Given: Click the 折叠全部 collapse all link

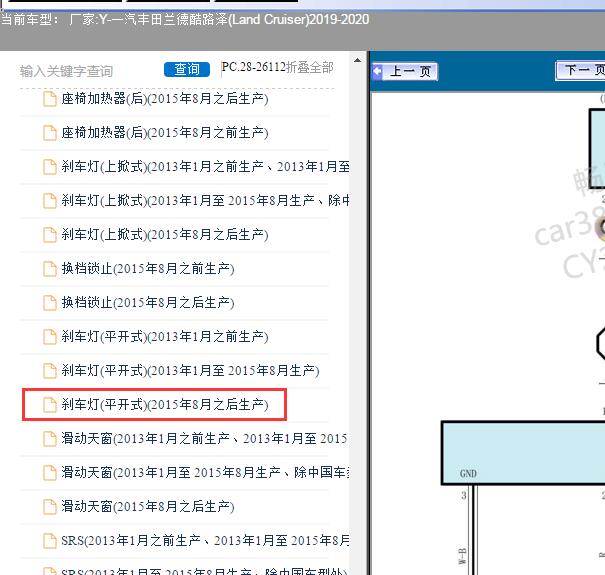Looking at the screenshot, I should pyautogui.click(x=310, y=68).
